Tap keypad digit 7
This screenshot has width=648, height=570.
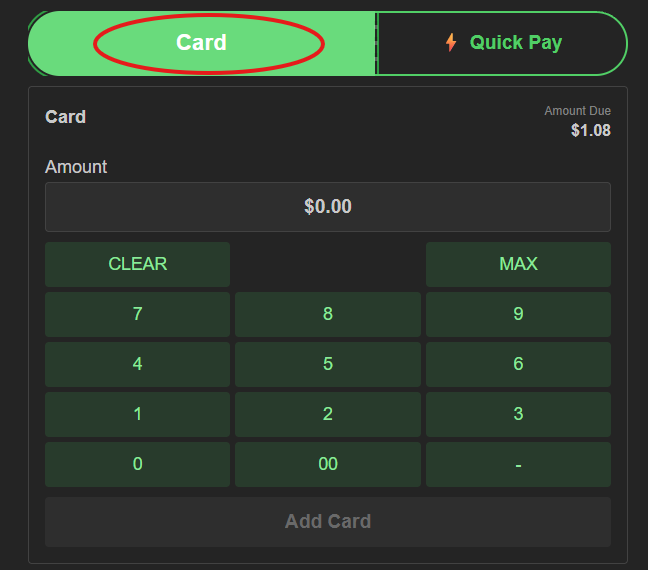(x=137, y=314)
